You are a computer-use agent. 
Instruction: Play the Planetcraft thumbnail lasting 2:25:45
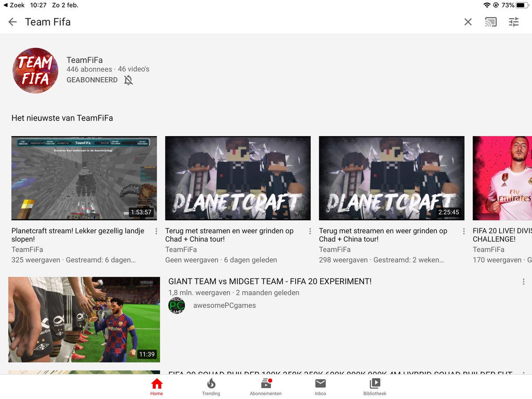point(392,178)
